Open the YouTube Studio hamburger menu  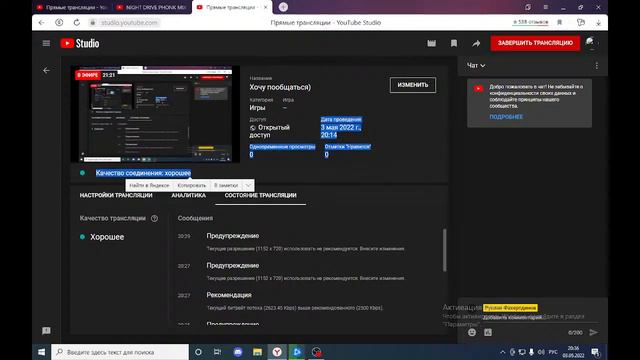pos(46,43)
